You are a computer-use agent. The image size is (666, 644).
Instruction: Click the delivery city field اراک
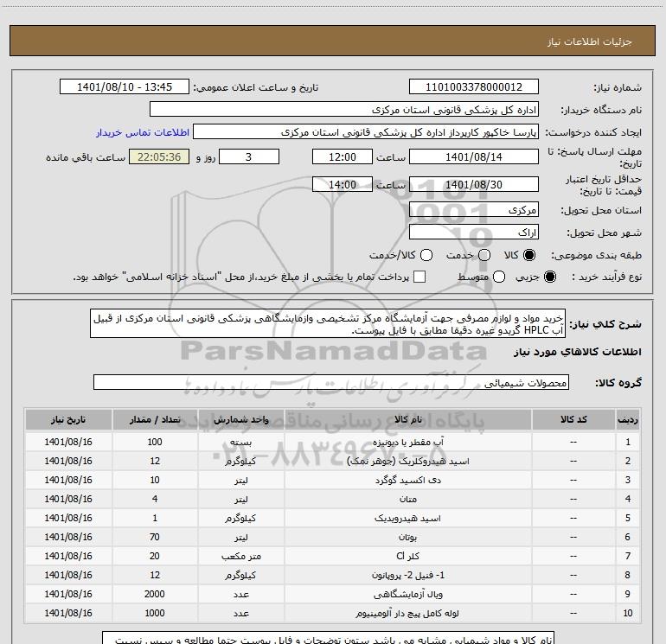pos(474,232)
